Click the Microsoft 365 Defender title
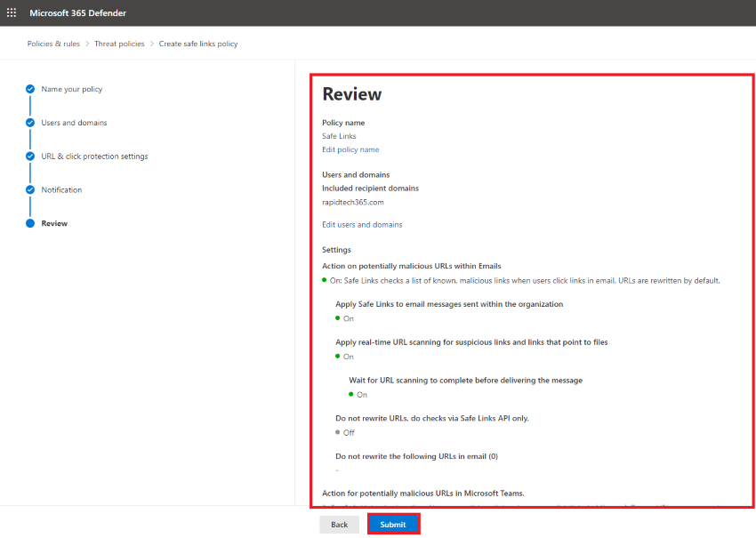The width and height of the screenshot is (756, 538). pyautogui.click(x=77, y=13)
